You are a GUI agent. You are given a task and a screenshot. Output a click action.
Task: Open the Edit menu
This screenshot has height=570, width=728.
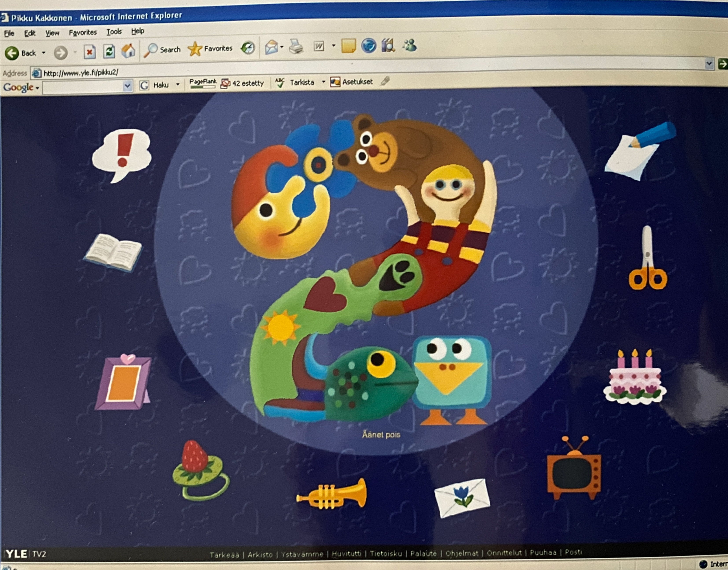point(30,33)
